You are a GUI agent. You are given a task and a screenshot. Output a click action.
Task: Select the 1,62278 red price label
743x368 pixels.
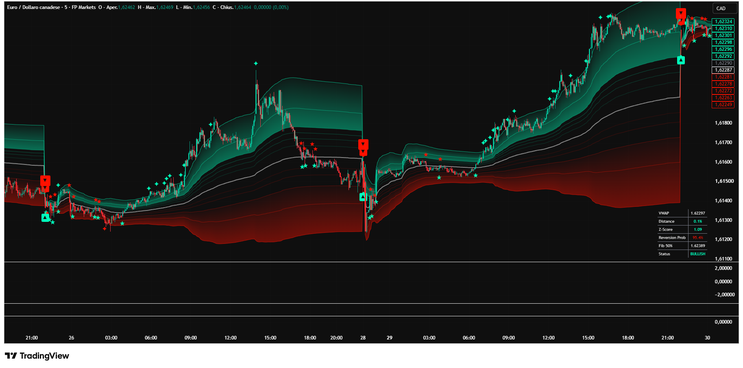click(723, 84)
